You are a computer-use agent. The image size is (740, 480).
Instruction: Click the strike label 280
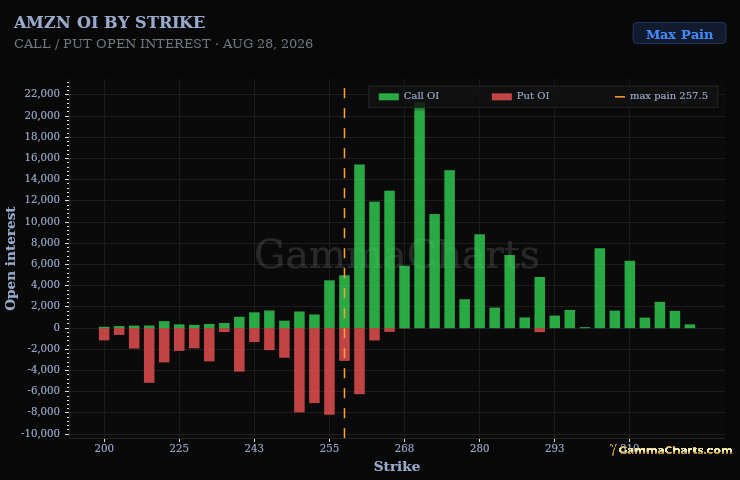point(479,448)
